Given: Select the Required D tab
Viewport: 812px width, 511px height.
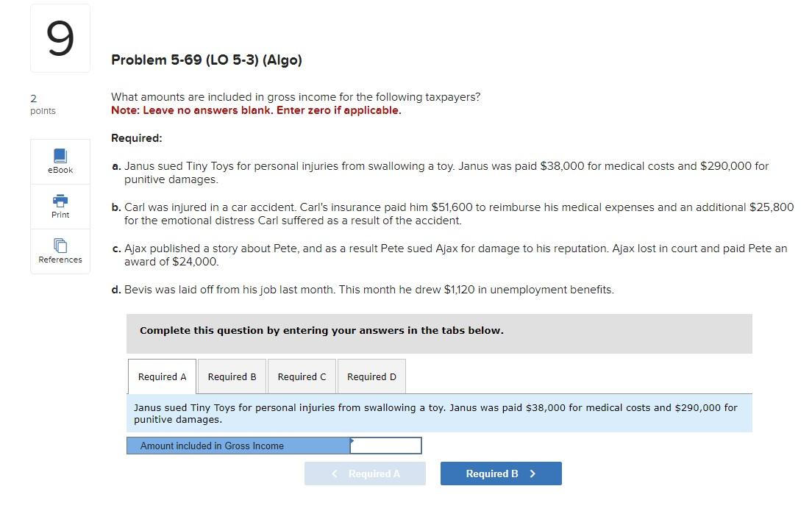Looking at the screenshot, I should [371, 376].
